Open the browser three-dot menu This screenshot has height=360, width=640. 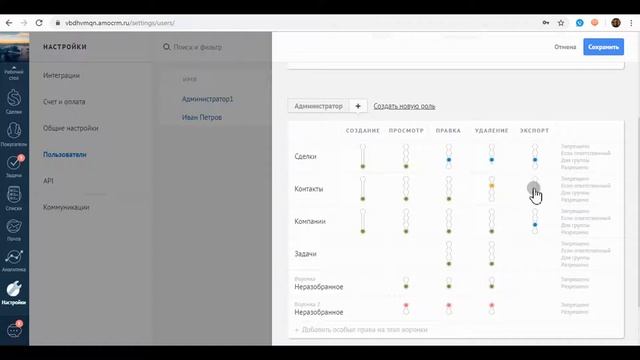[x=631, y=23]
